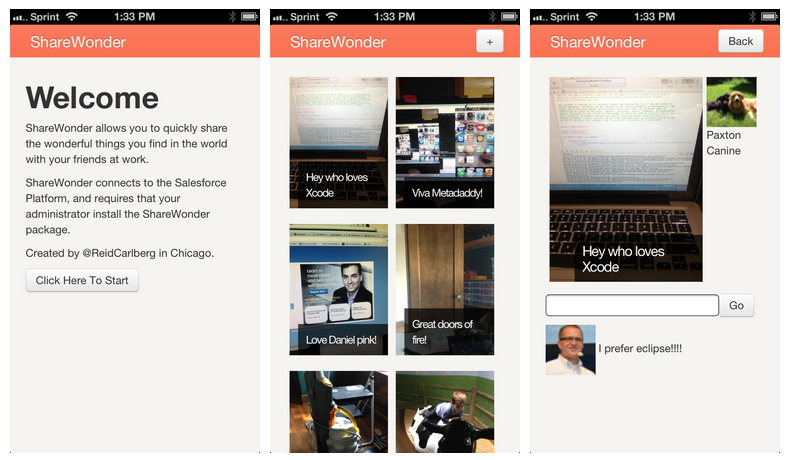Image resolution: width=790 pixels, height=460 pixels.
Task: Open the bottom-left vacuum photo tile in grid
Action: (339, 412)
